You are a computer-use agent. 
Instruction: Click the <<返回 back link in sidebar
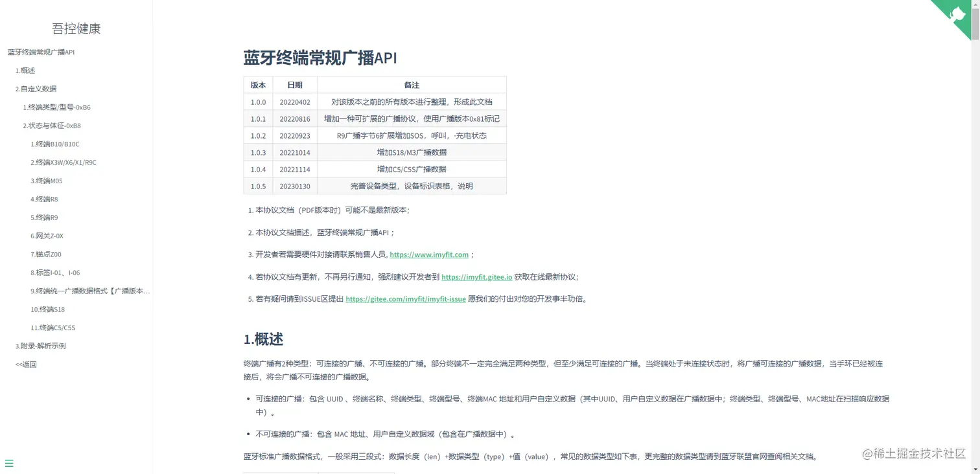pos(26,365)
